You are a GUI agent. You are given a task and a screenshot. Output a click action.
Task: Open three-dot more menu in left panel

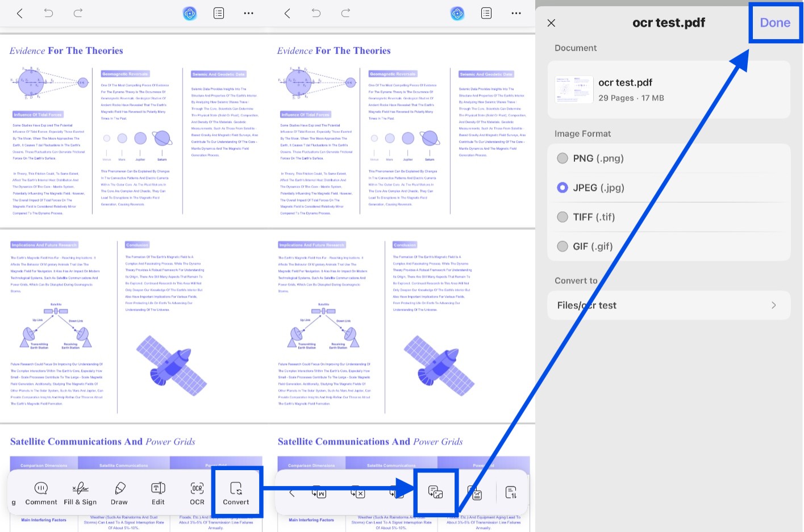[248, 13]
